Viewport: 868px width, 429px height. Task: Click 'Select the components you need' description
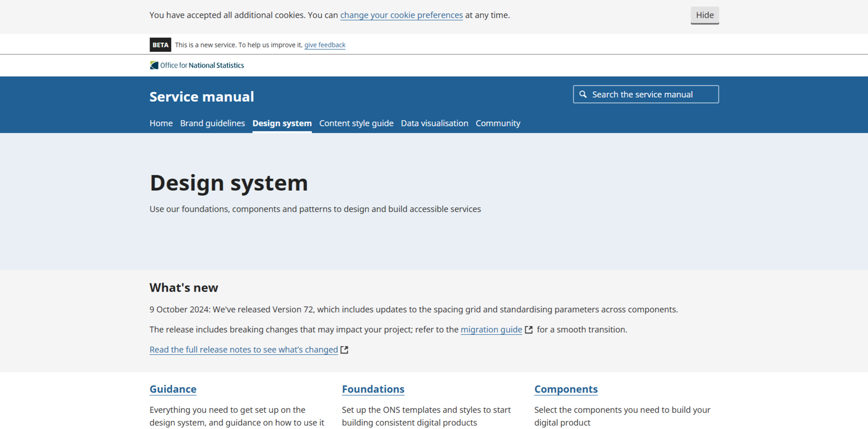click(622, 416)
